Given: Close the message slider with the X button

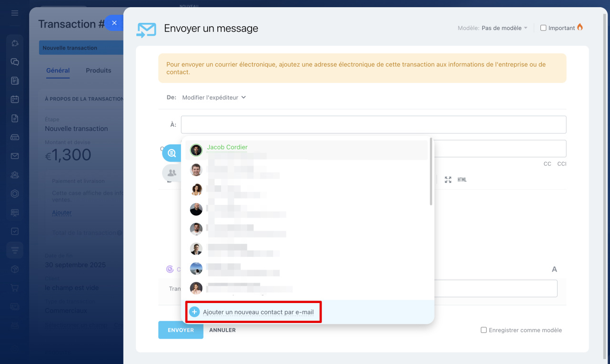Looking at the screenshot, I should point(114,23).
